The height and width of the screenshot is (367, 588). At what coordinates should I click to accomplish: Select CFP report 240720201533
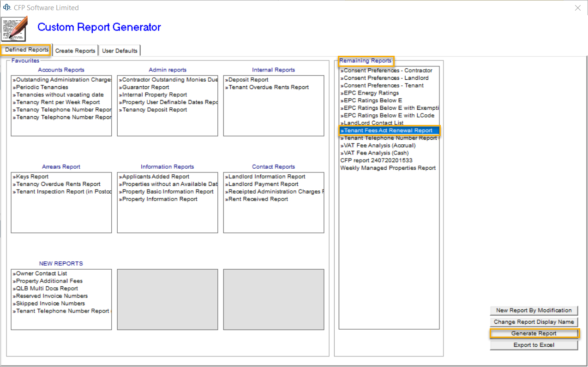pos(376,160)
